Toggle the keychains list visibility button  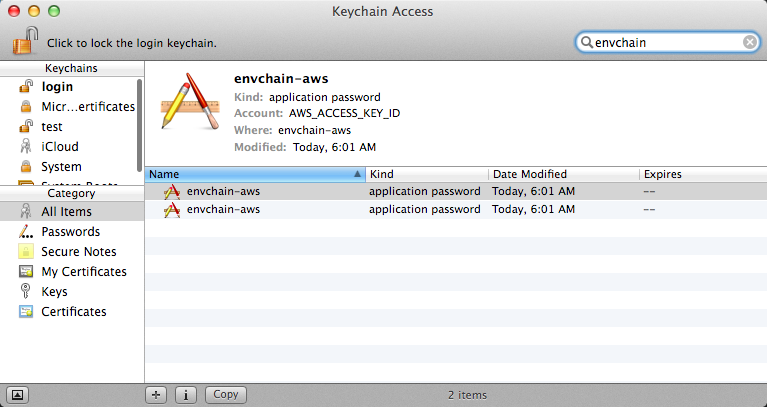[x=20, y=394]
